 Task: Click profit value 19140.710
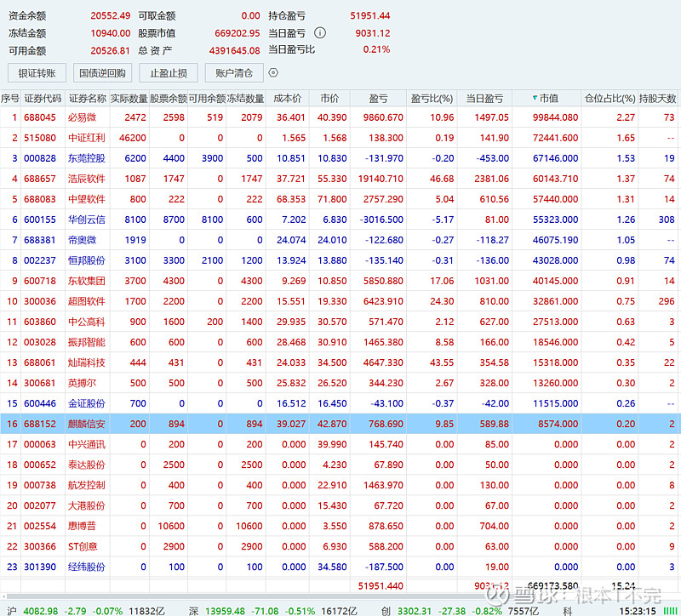pyautogui.click(x=381, y=179)
